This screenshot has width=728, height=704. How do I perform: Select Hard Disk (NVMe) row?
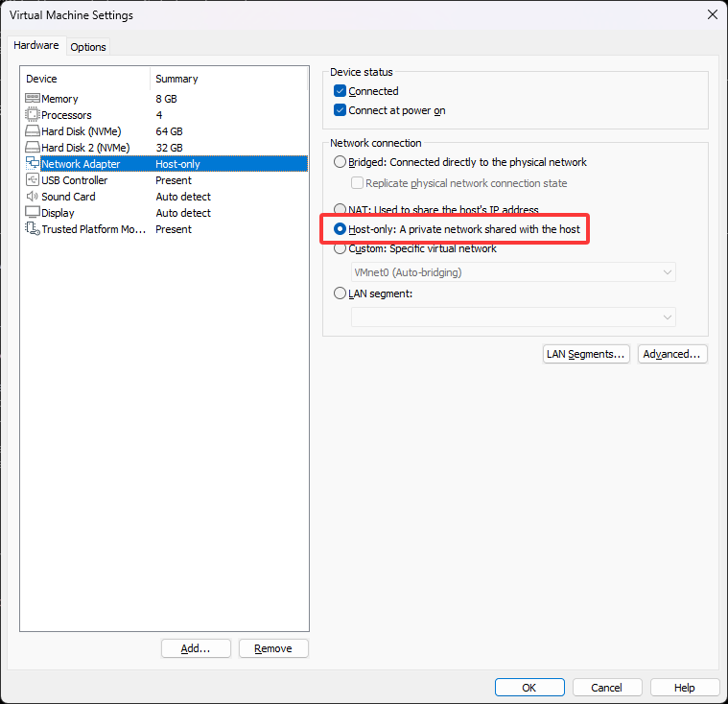coord(164,131)
